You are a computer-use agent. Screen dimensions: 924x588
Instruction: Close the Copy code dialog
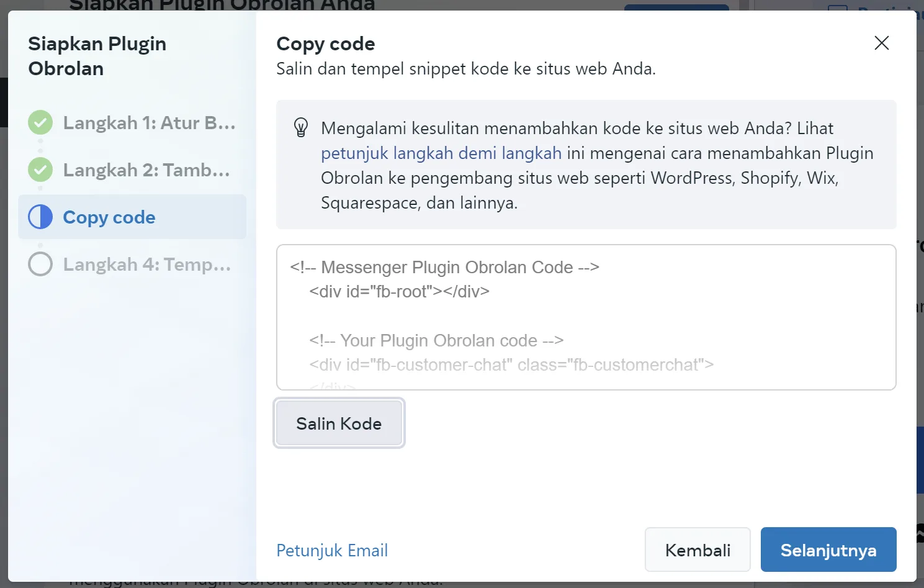tap(881, 43)
